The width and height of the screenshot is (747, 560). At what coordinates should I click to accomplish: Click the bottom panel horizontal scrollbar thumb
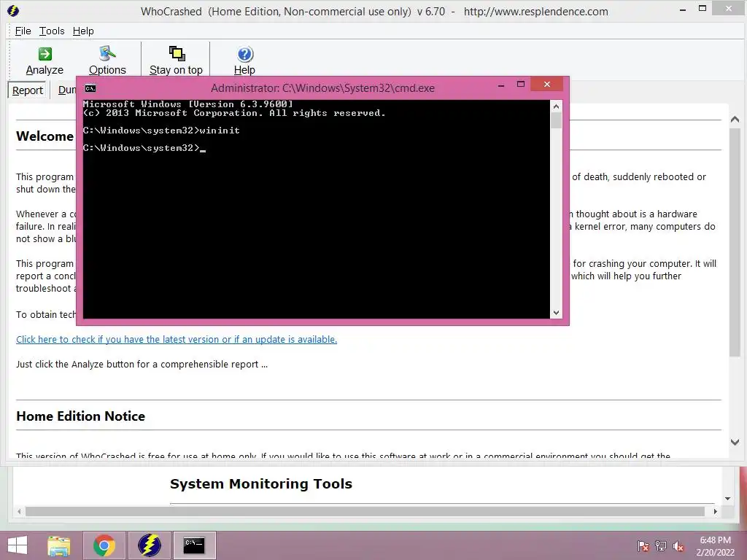pyautogui.click(x=365, y=511)
